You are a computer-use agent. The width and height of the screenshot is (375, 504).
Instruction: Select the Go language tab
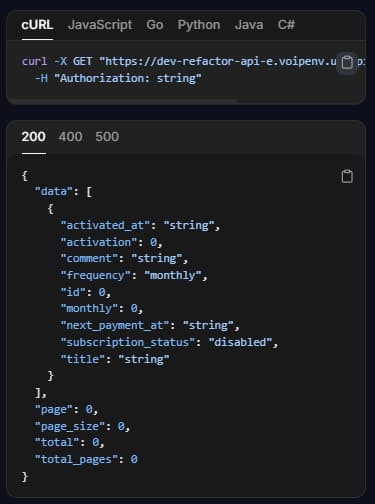[155, 25]
